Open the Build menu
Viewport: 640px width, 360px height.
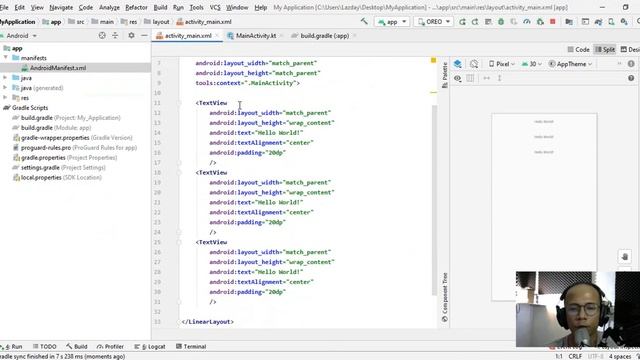pos(160,7)
